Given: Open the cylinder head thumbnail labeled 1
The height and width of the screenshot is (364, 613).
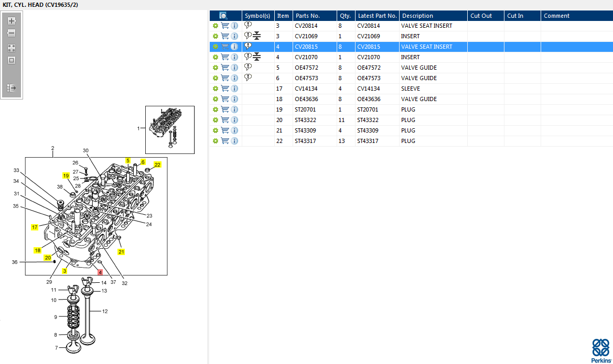Looking at the screenshot, I should pyautogui.click(x=170, y=129).
